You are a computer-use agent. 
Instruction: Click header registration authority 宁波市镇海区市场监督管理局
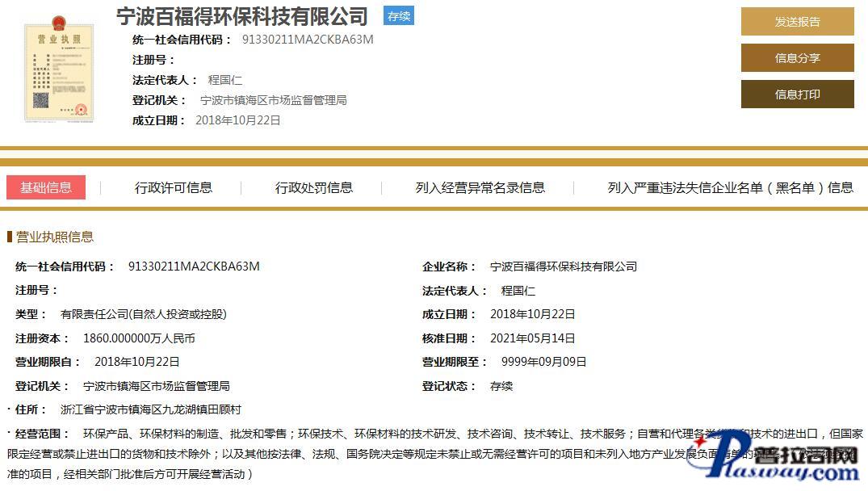(274, 100)
